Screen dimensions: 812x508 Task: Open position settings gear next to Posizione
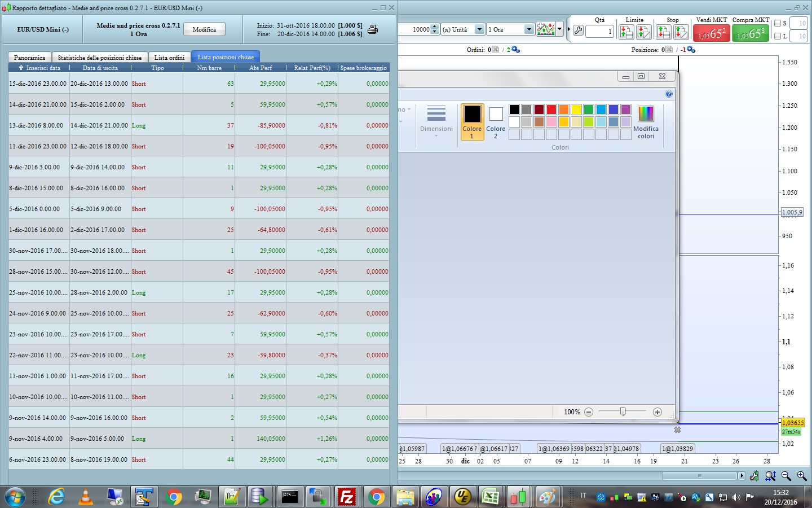(x=691, y=50)
